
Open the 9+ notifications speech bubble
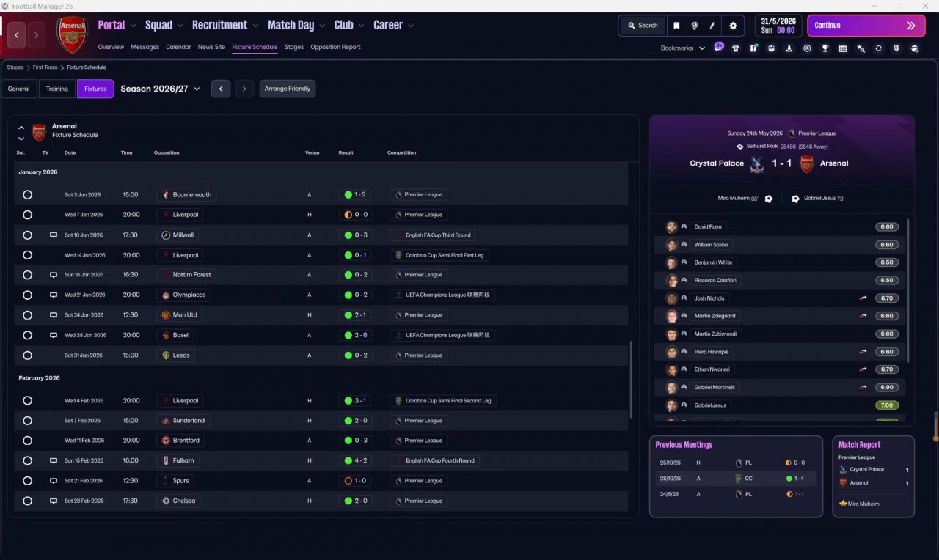[x=718, y=47]
